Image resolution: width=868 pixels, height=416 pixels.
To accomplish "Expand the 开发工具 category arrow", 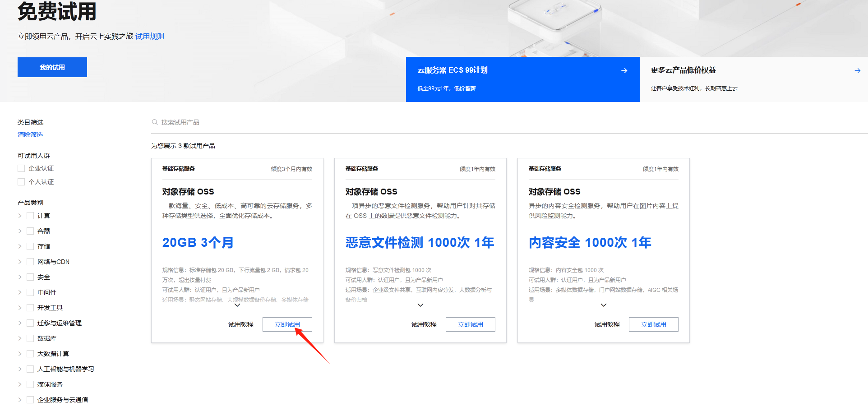I will 20,308.
